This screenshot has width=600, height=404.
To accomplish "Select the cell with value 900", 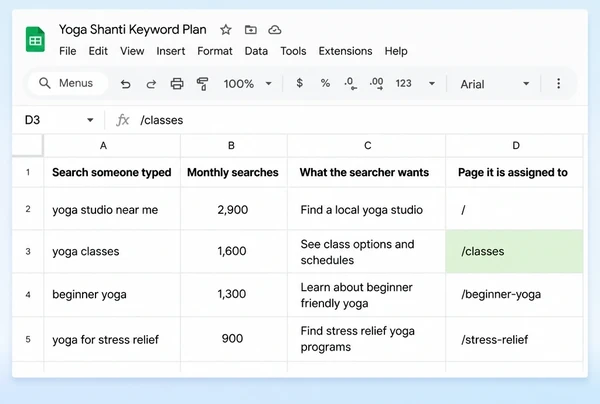I will coord(234,339).
